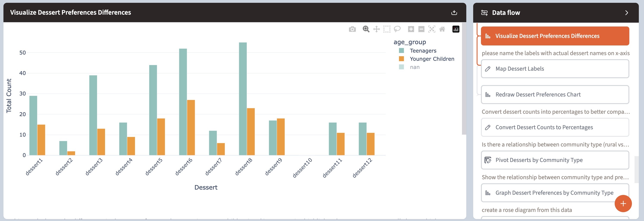644x221 pixels.
Task: Select the Zoom tool in chart toolbar
Action: (x=366, y=29)
